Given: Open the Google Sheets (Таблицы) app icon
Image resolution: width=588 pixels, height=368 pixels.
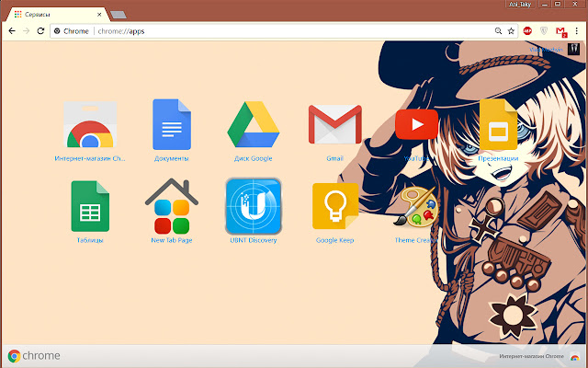Looking at the screenshot, I should point(90,206).
